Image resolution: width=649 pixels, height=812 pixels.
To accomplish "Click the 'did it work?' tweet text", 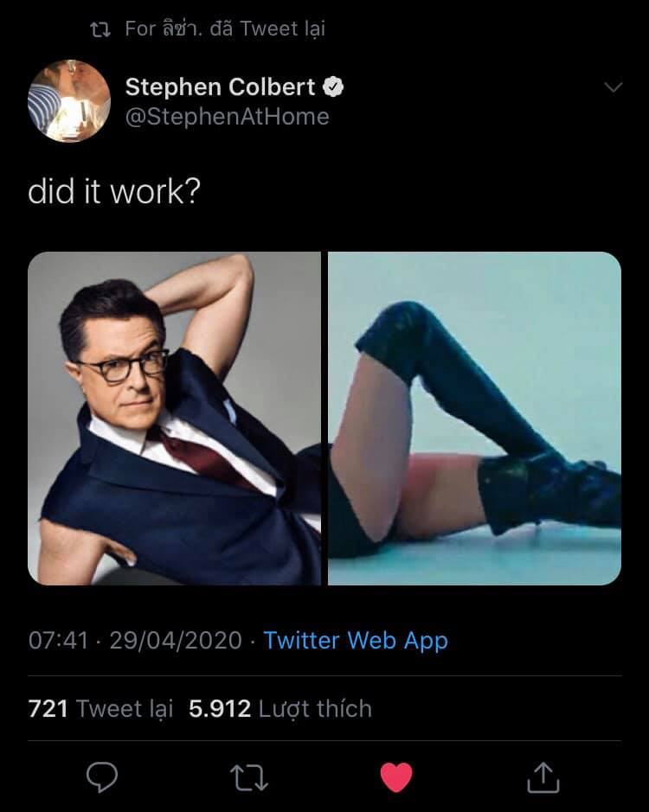I will point(113,191).
